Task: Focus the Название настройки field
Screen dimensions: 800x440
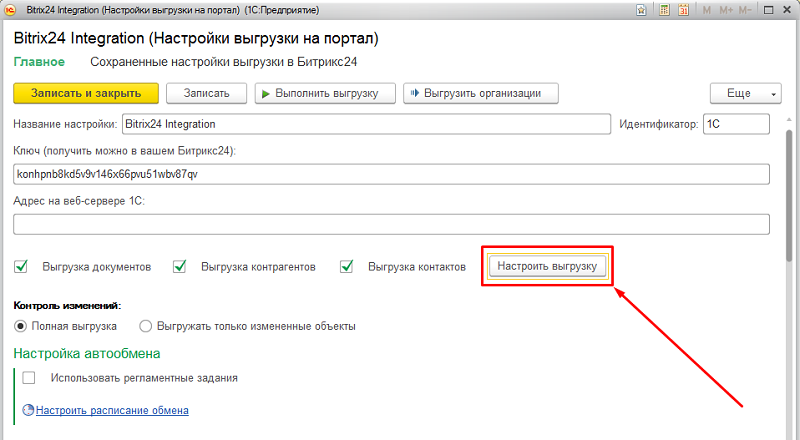Action: pos(366,124)
